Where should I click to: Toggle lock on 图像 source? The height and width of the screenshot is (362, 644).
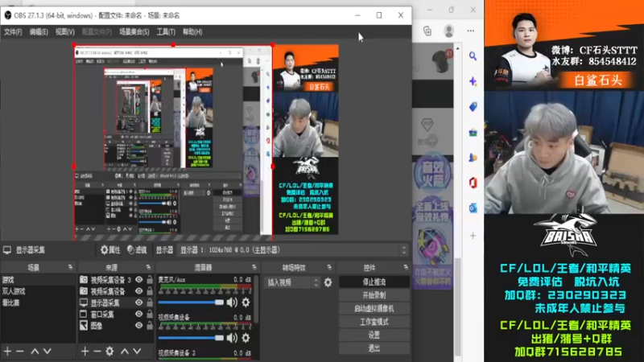tap(150, 326)
